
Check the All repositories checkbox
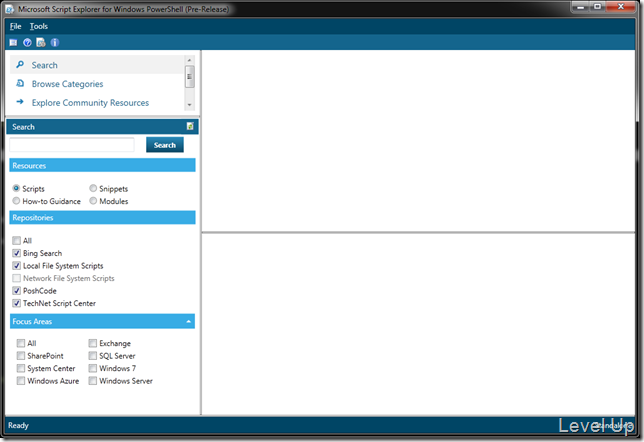(x=16, y=240)
